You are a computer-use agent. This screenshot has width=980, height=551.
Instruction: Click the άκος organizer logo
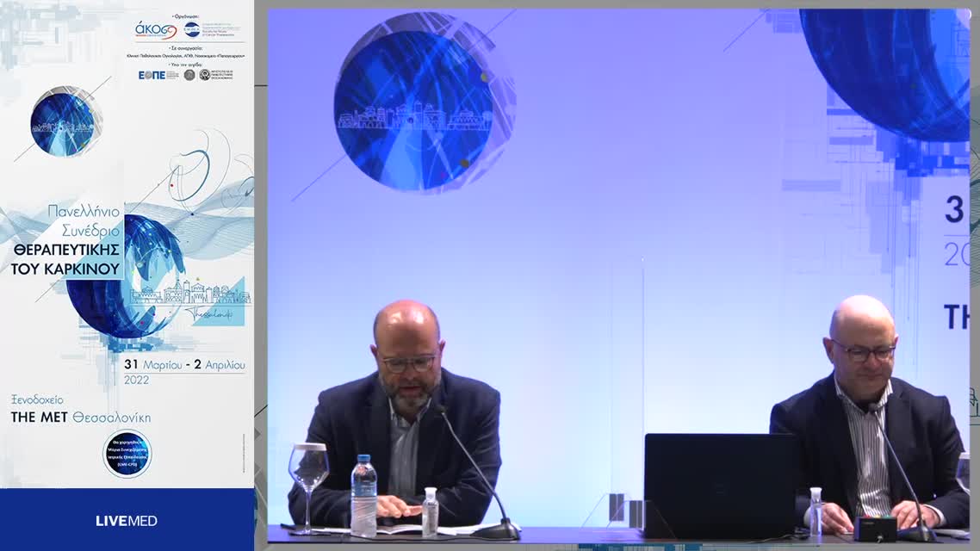point(156,30)
